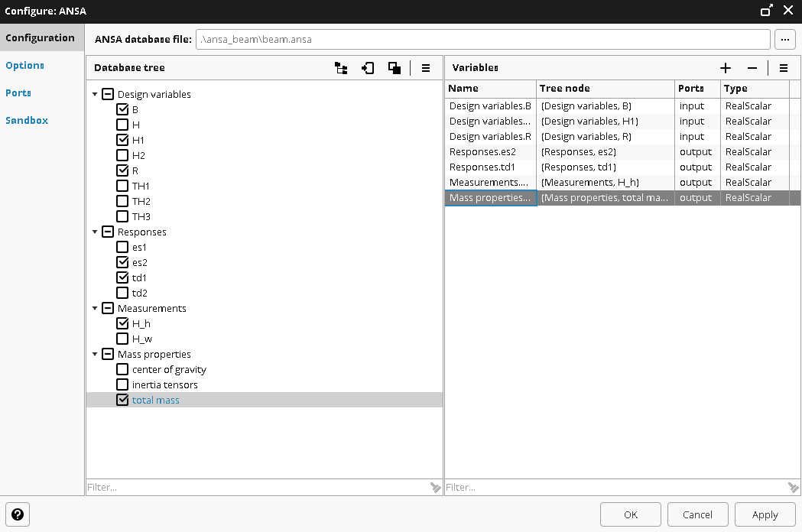Viewport: 802px width, 532px height.
Task: Open the Sandbox tab
Action: [x=27, y=121]
